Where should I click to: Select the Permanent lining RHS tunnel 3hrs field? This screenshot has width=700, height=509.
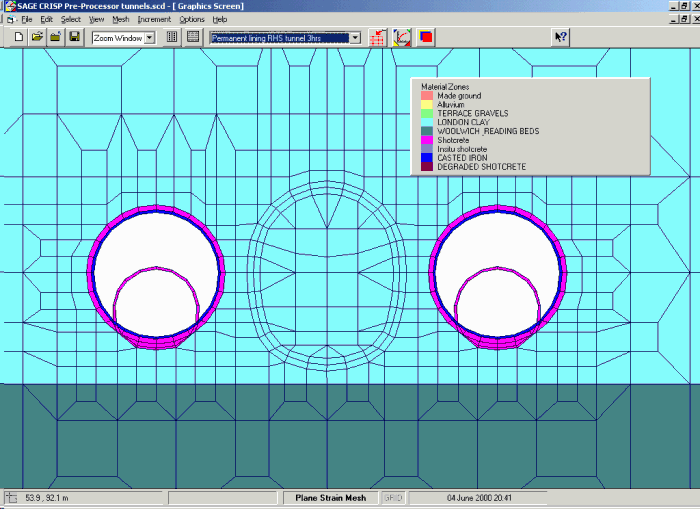pos(279,38)
